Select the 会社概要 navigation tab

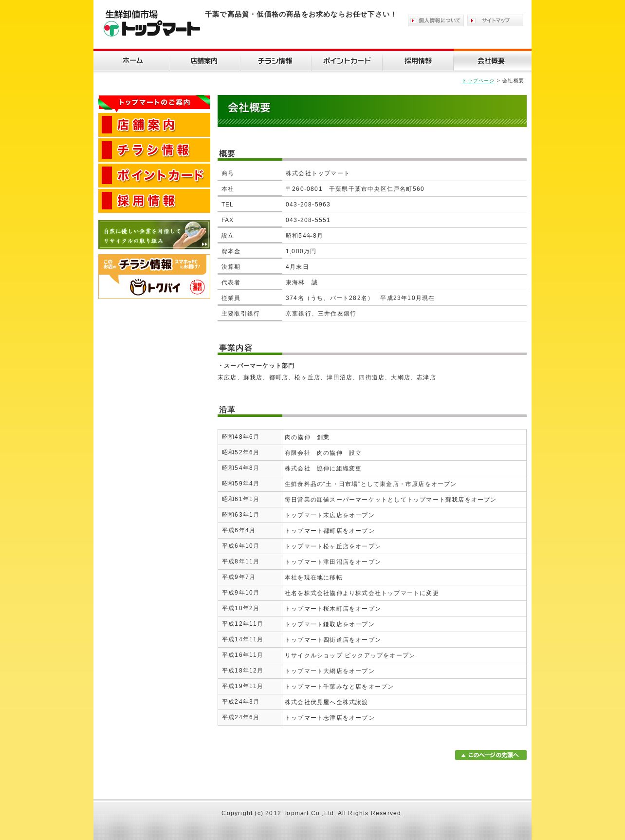tap(492, 61)
